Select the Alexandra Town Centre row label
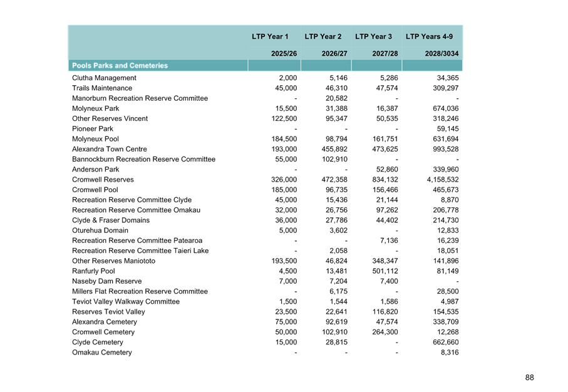The height and width of the screenshot is (392, 568). [109, 149]
